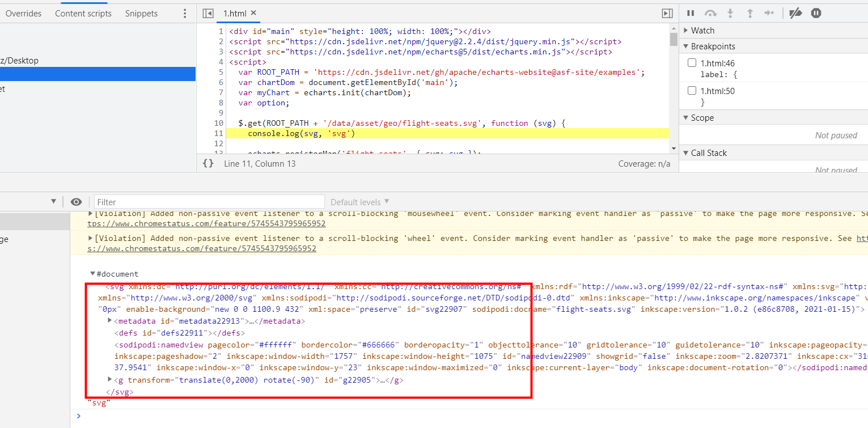Close the 1.html editor tab

[x=253, y=12]
